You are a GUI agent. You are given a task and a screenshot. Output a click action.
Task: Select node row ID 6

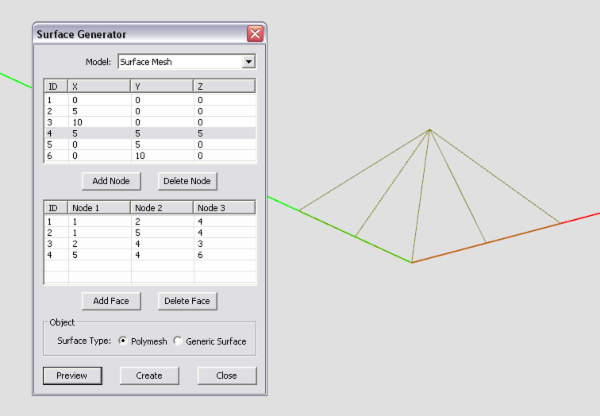tap(150, 156)
